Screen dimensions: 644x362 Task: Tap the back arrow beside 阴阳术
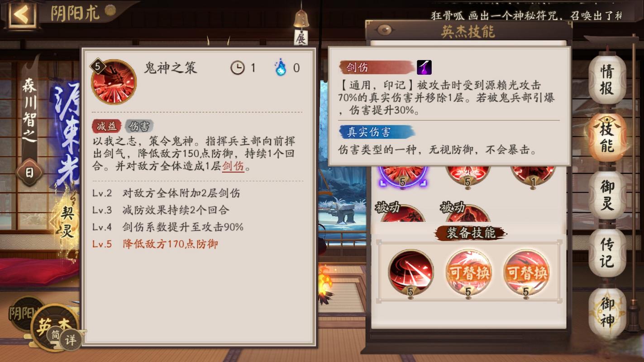(21, 15)
